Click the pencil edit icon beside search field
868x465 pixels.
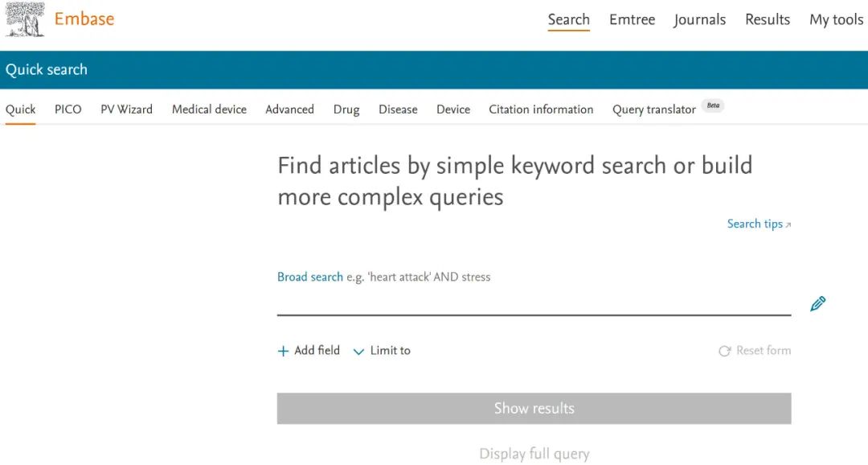[x=818, y=304]
